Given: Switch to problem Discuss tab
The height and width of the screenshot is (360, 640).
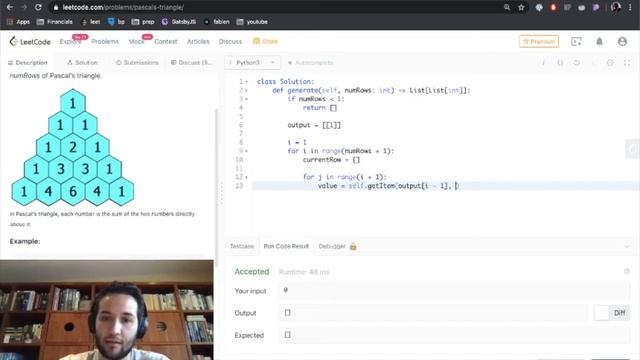Looking at the screenshot, I should [191, 62].
